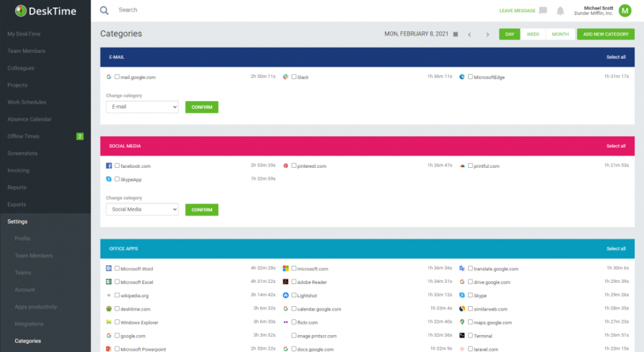
Task: Click the flickr.com icon
Action: click(x=286, y=322)
